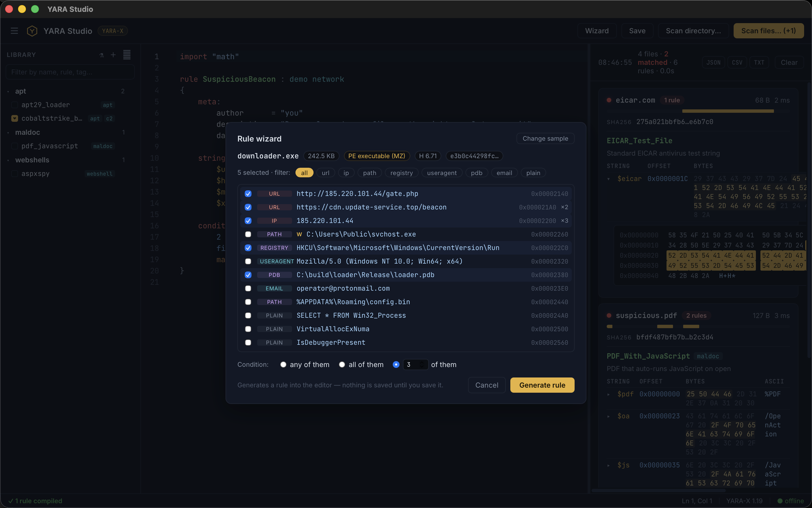Filter strings by useragent
The image size is (812, 508).
click(x=442, y=173)
